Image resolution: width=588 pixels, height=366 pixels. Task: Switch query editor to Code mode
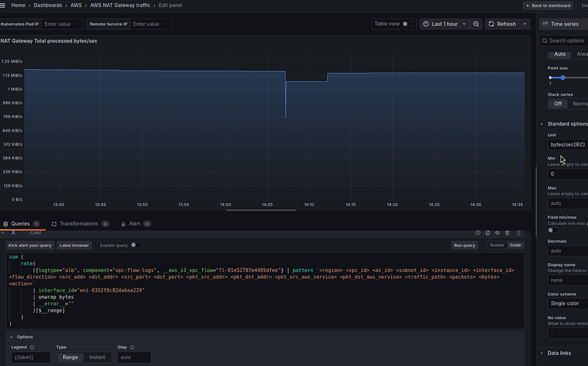coord(515,245)
